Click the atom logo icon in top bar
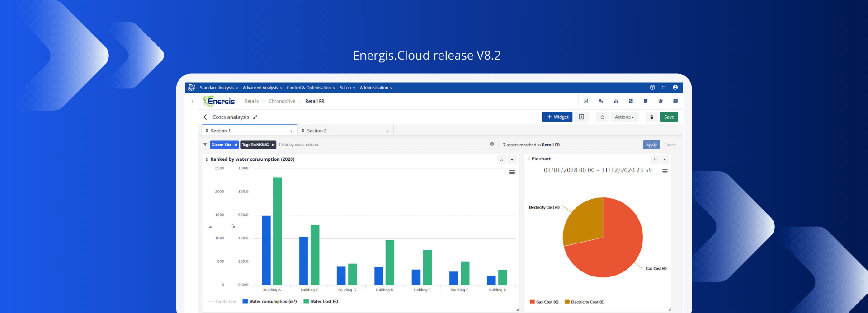 tap(192, 88)
